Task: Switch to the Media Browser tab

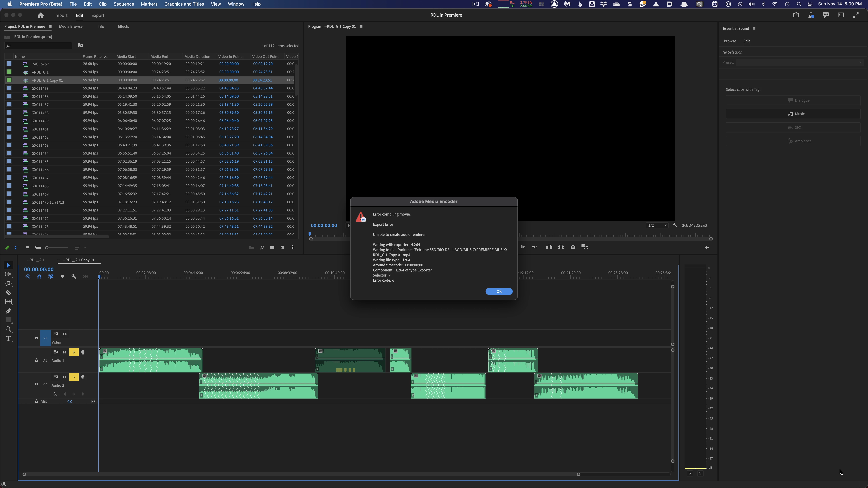Action: pyautogui.click(x=71, y=27)
